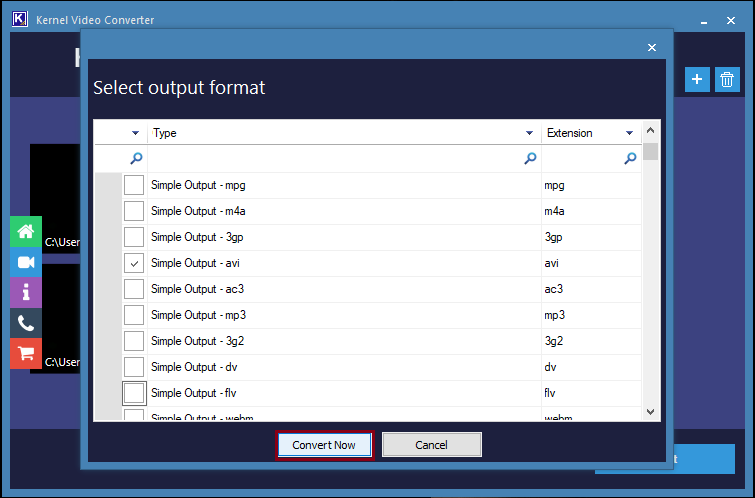This screenshot has height=498, width=755.
Task: Select the 'Simple Output - m4a' row text
Action: pyautogui.click(x=198, y=211)
